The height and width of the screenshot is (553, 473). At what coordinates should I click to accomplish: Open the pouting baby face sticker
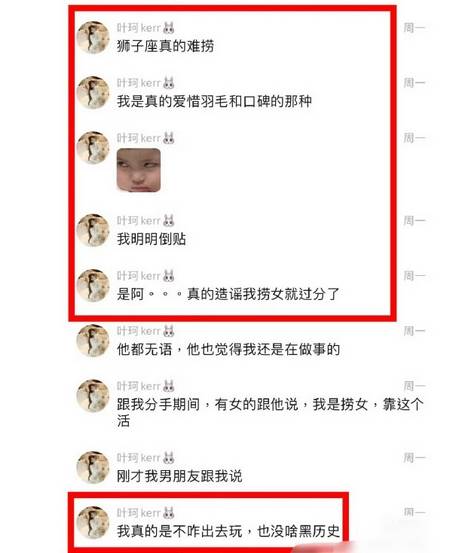click(139, 170)
